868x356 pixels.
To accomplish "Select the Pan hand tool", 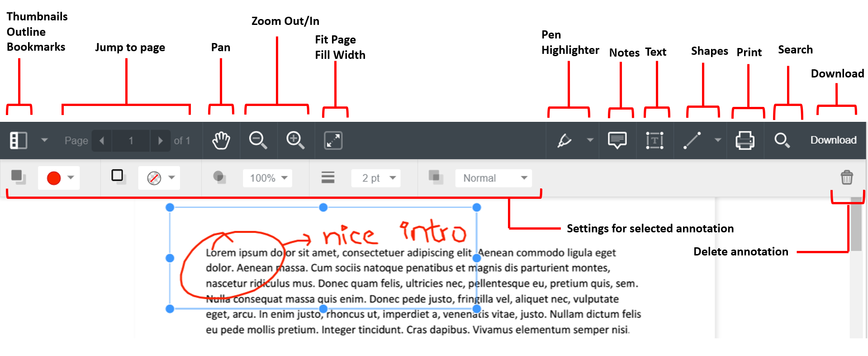I will [221, 140].
